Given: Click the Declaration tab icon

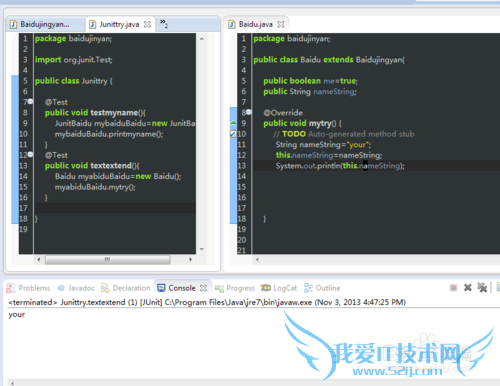Looking at the screenshot, I should coord(105,288).
